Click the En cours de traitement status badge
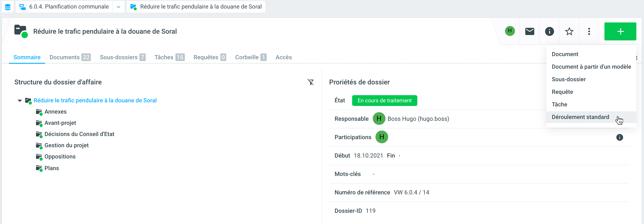Viewport: 644px width, 224px height. 384,101
